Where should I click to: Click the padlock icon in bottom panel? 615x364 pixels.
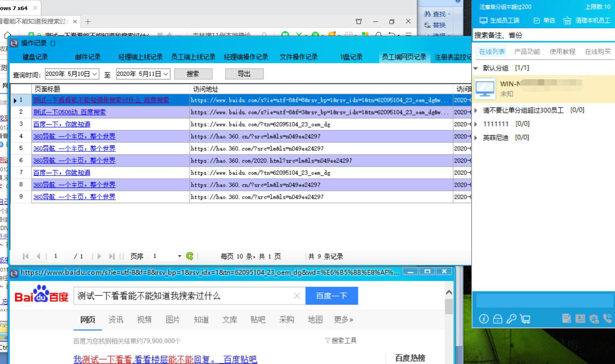(x=497, y=319)
